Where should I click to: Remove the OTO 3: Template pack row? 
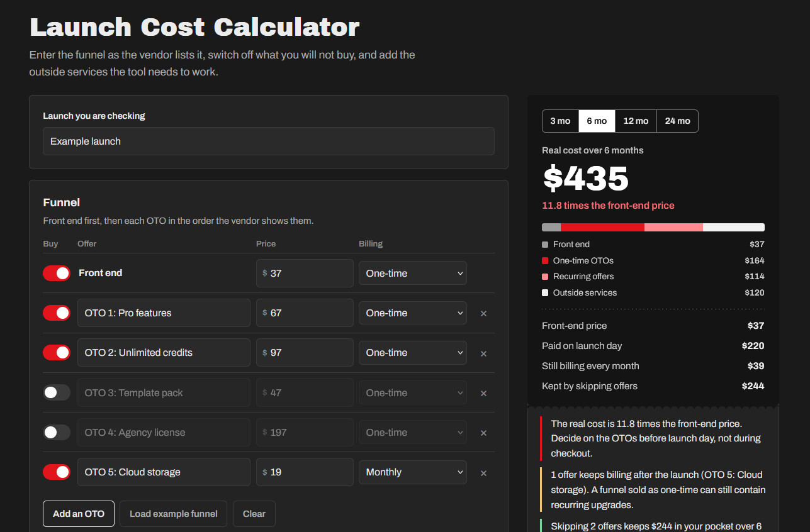point(483,393)
